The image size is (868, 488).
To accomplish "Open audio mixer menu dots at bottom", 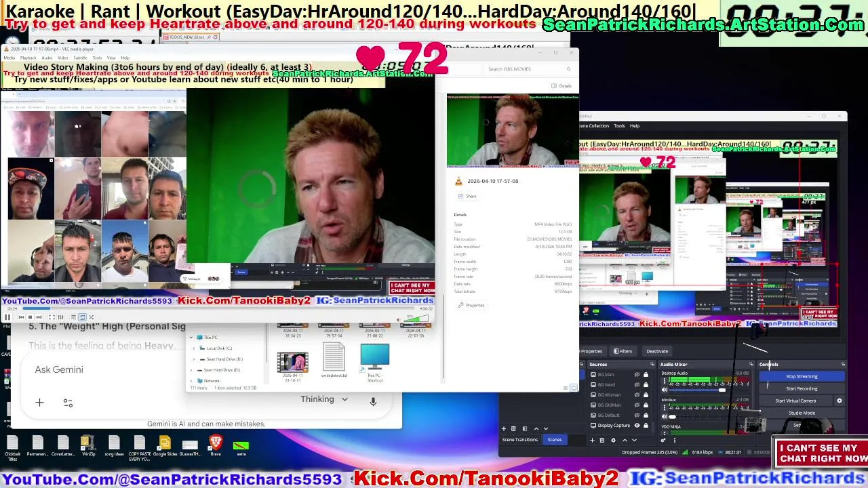I will [675, 440].
